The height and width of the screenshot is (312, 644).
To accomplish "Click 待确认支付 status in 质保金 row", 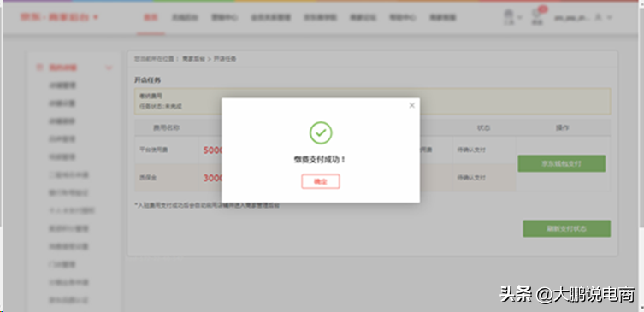I will pos(471,178).
